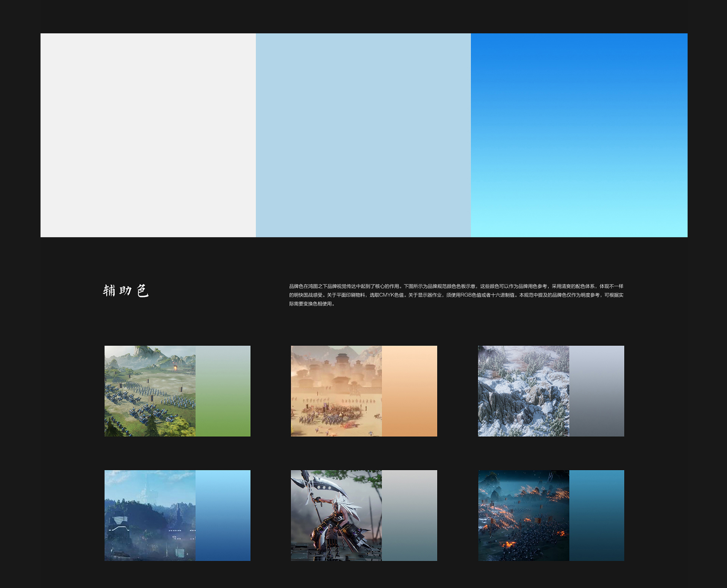Open the green battlefield army thumbnail
The height and width of the screenshot is (588, 727).
pos(150,391)
